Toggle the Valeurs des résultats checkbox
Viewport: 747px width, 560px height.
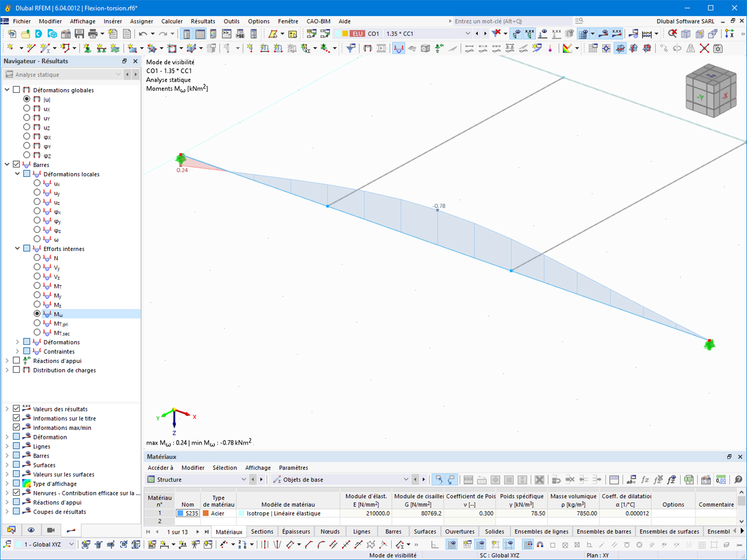click(x=17, y=409)
